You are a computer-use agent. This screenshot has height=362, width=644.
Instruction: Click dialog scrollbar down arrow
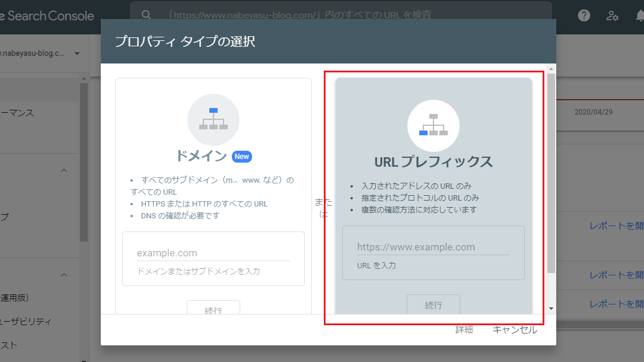tap(551, 309)
